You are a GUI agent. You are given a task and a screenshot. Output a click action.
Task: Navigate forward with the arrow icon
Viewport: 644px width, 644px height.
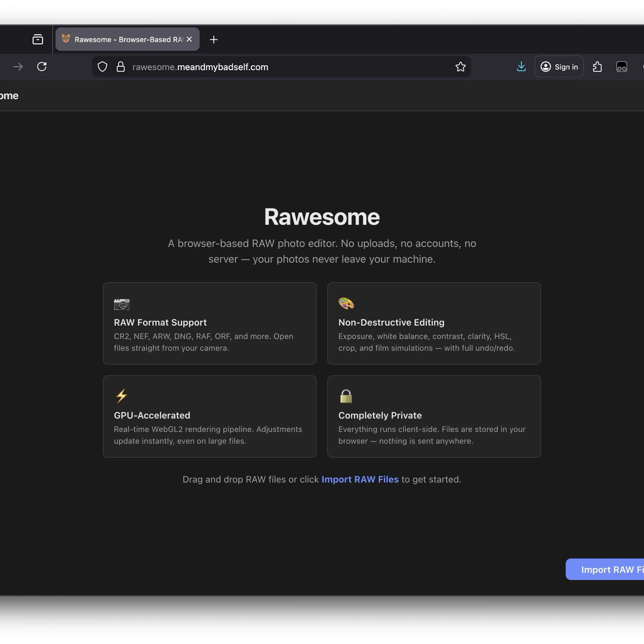click(18, 67)
